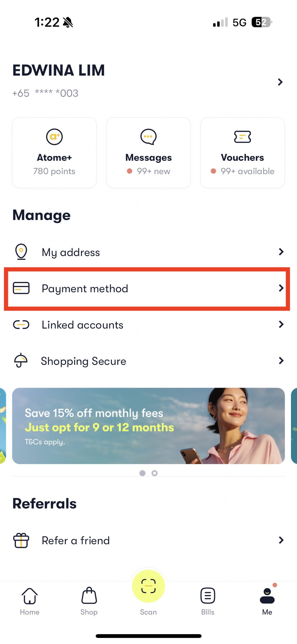Expand profile details chevron next to Edwina Lim
Screen dimensions: 297x644
coord(280,82)
